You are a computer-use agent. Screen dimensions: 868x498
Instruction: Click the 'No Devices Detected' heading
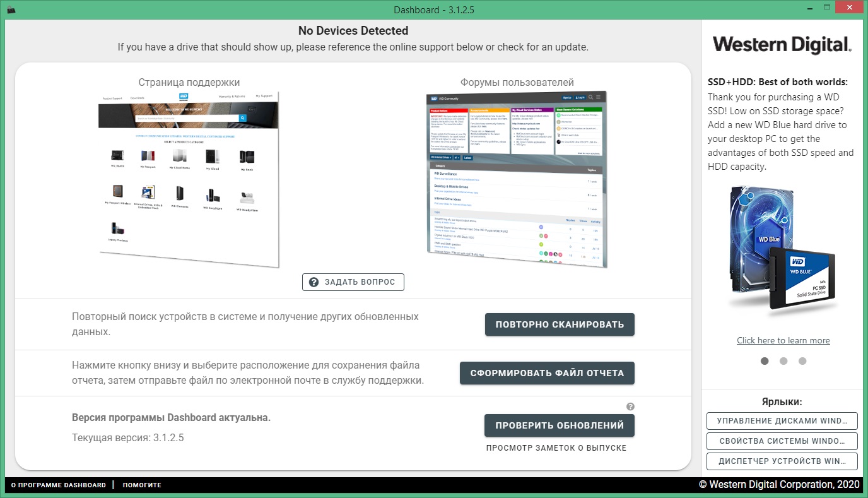[353, 30]
